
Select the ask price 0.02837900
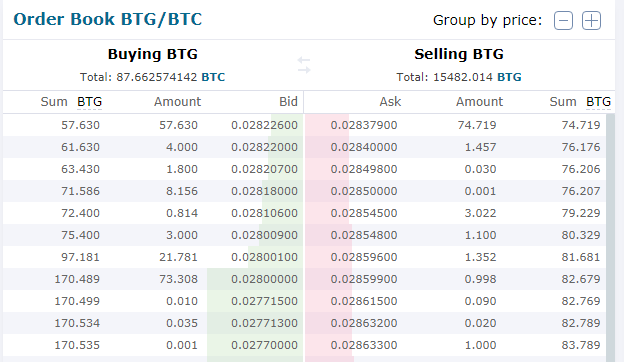[x=364, y=125]
